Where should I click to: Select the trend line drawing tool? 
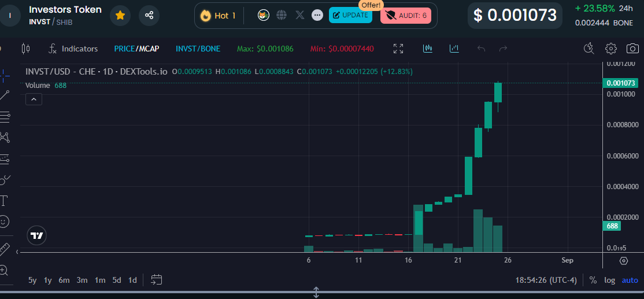click(x=5, y=95)
